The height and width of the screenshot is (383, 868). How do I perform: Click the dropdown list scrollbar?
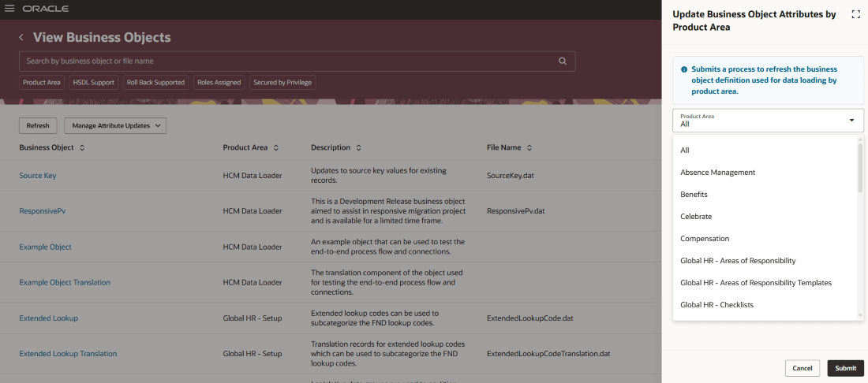point(860,169)
